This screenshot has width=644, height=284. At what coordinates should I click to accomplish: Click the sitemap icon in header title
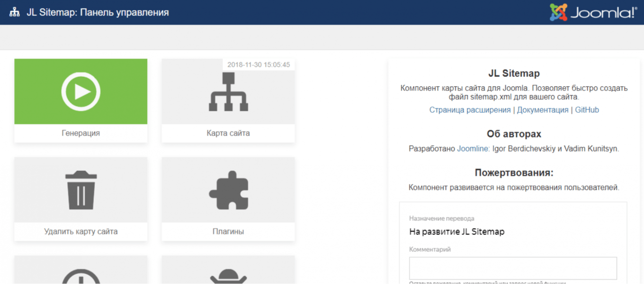[15, 13]
